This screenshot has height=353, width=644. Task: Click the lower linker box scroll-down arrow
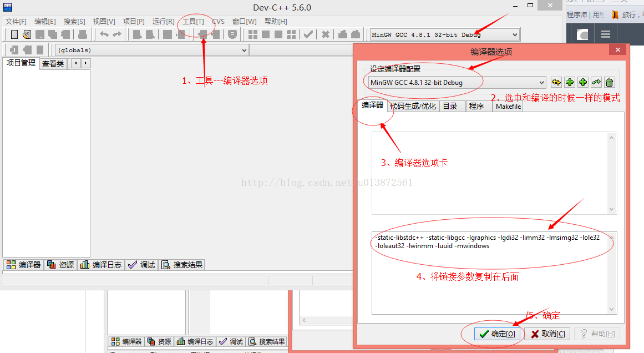612,309
